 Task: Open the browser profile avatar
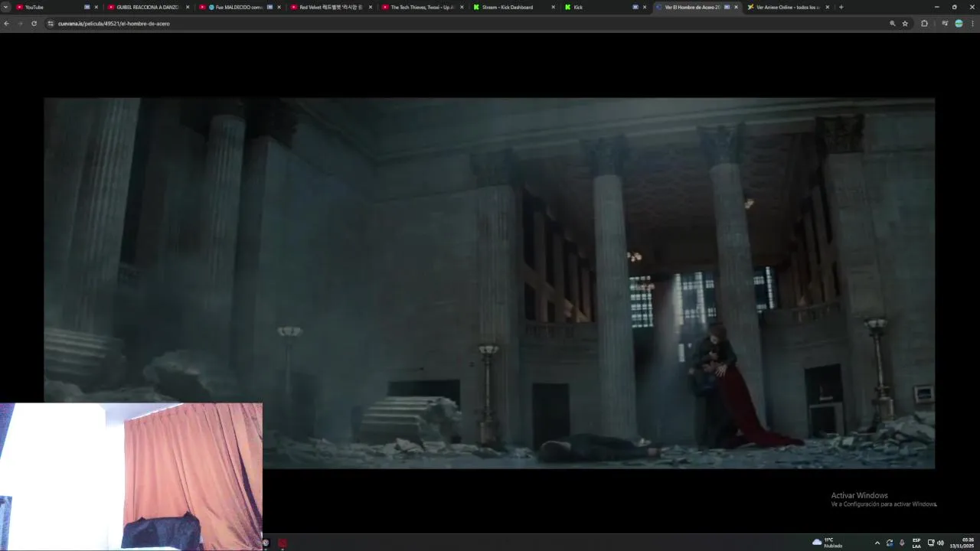959,24
